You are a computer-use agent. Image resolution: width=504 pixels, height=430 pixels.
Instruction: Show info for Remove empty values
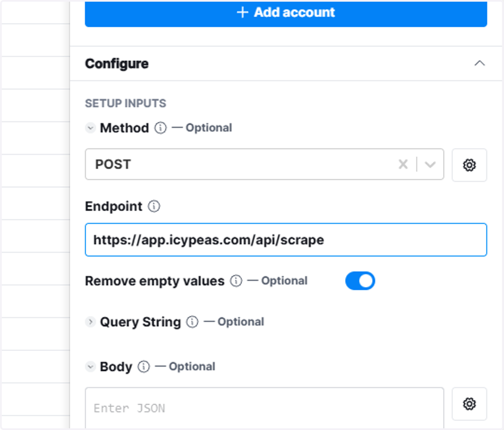(x=236, y=281)
